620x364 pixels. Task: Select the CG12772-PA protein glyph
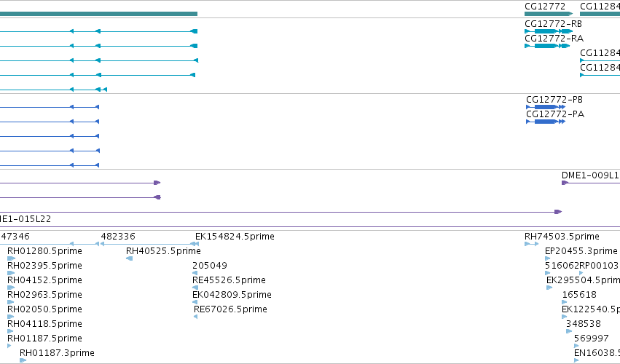[x=546, y=122]
